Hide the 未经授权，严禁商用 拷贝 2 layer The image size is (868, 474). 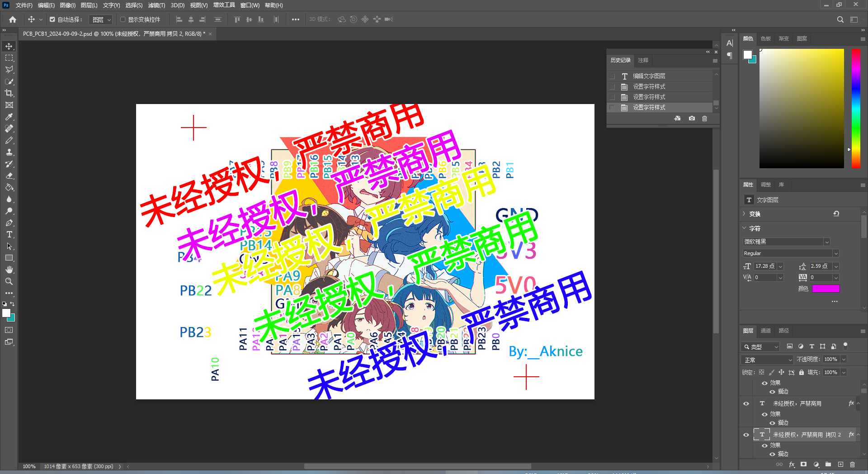tap(746, 435)
